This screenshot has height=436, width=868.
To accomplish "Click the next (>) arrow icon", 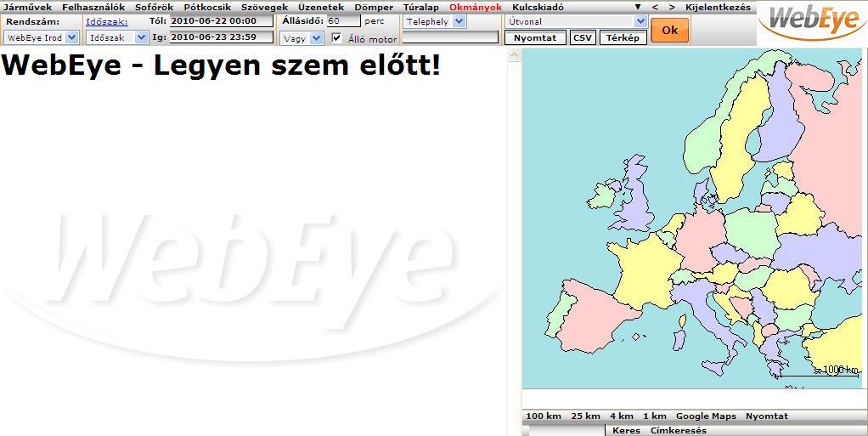I will point(672,7).
